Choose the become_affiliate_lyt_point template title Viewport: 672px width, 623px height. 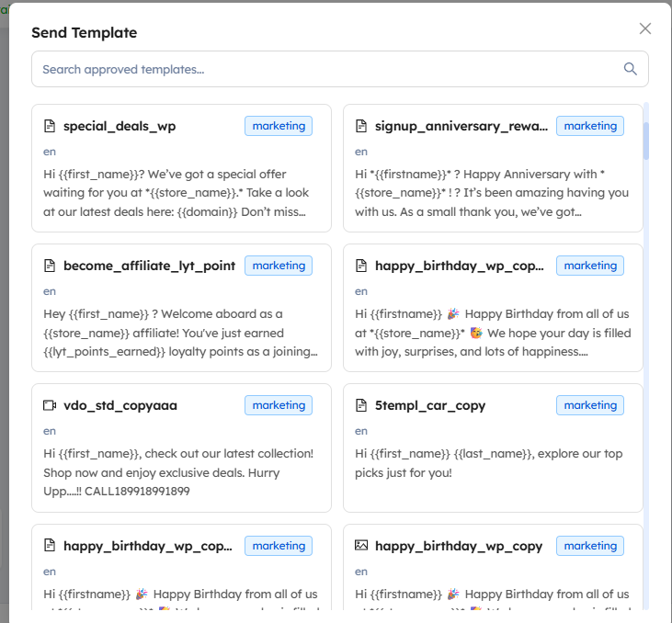[149, 266]
